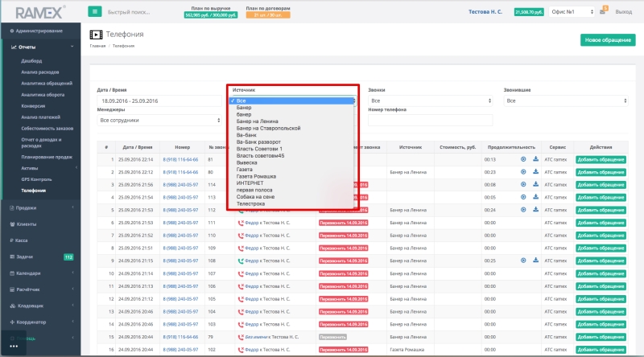Open GPS Контроль in sidebar
644x357 pixels.
pos(36,179)
